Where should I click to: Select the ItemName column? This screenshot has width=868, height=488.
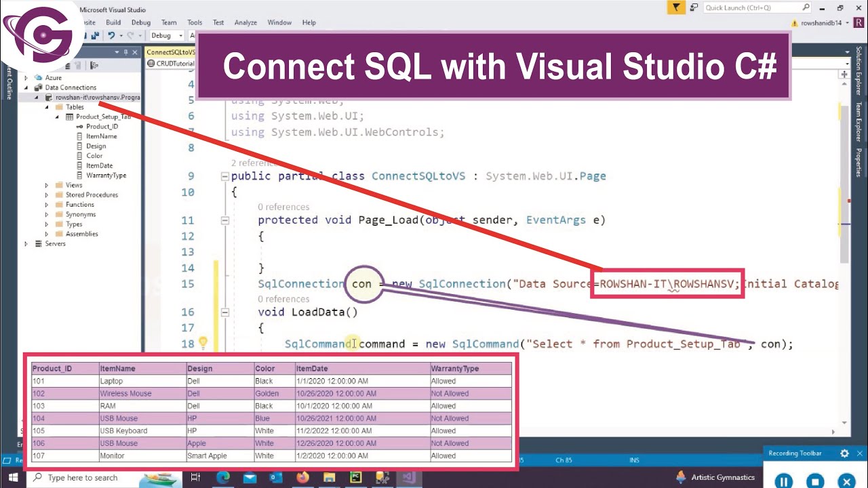pos(101,136)
